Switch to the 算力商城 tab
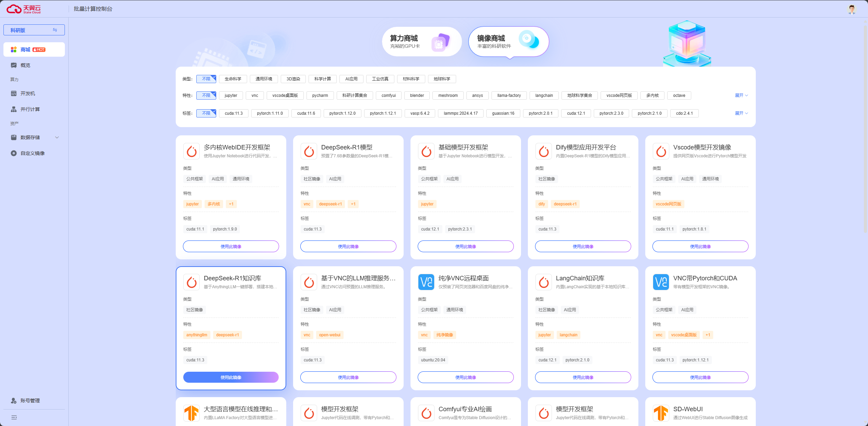This screenshot has height=426, width=868. [x=422, y=42]
